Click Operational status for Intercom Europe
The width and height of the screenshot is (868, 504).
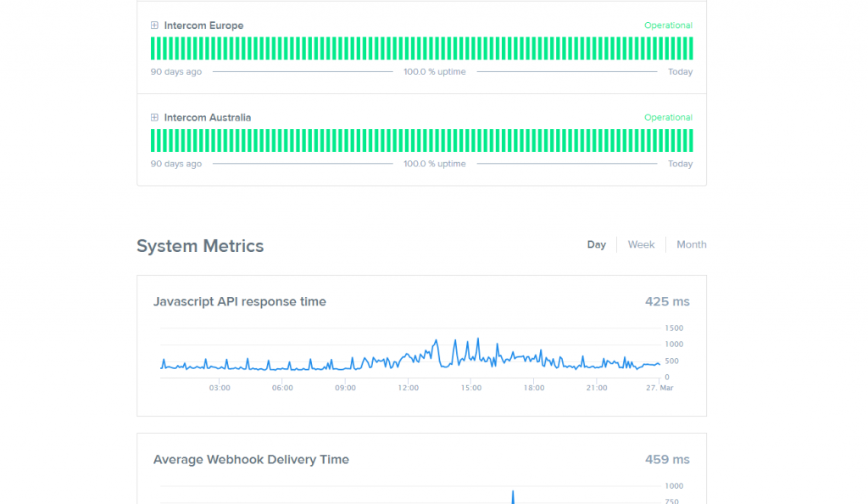pyautogui.click(x=668, y=25)
